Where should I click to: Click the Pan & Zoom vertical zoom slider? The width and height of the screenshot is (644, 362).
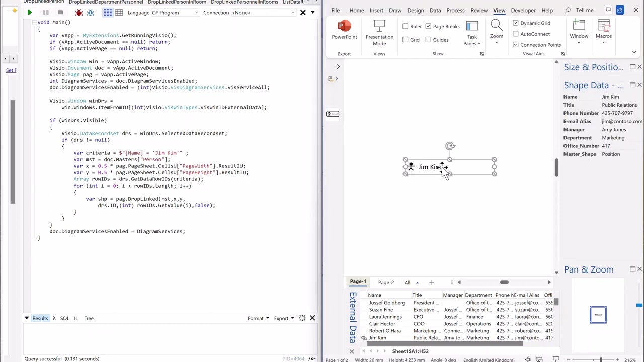639,305
